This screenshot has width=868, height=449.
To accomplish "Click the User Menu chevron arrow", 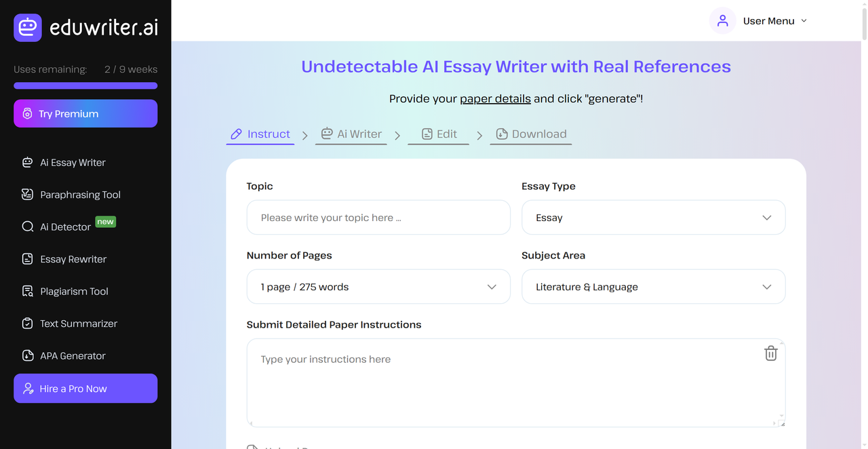I will (804, 20).
